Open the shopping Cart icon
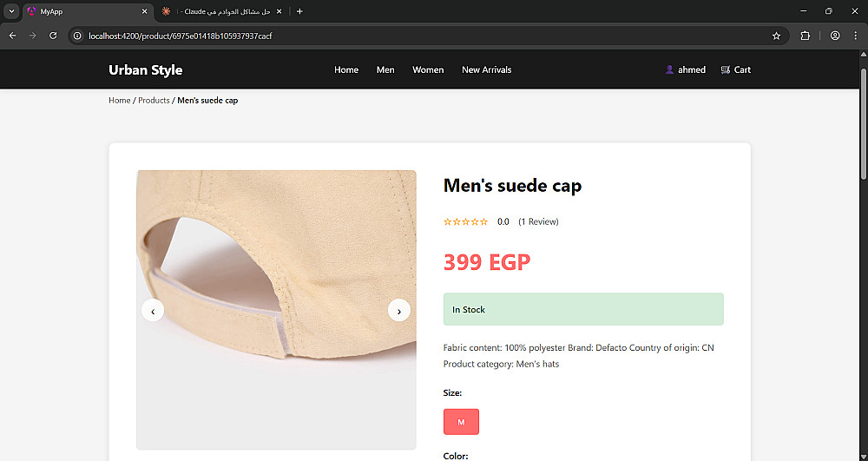 tap(726, 69)
